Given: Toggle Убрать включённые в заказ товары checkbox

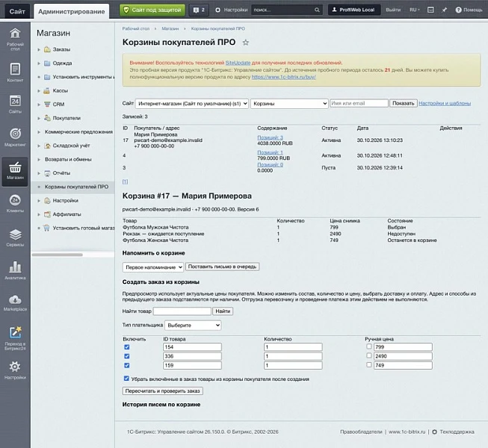Looking at the screenshot, I should pyautogui.click(x=126, y=379).
